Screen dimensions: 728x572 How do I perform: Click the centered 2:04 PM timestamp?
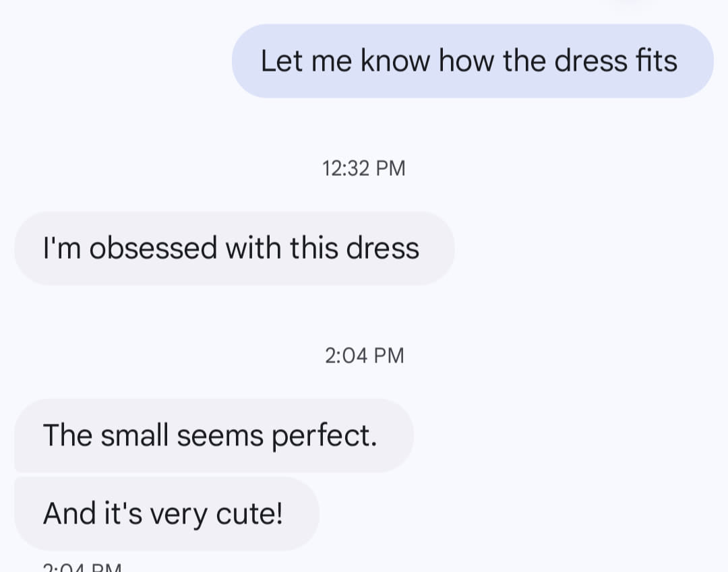tap(364, 355)
